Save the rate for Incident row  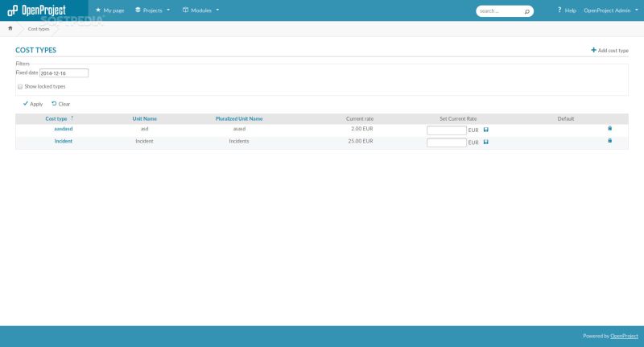point(486,142)
